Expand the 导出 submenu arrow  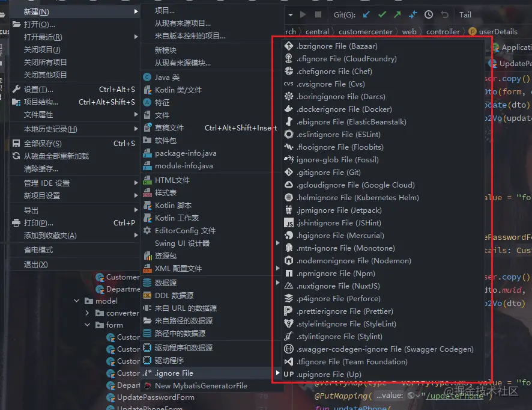tap(136, 210)
